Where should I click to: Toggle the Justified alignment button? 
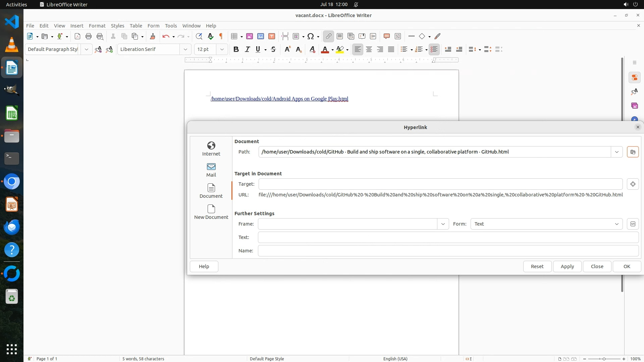click(391, 49)
